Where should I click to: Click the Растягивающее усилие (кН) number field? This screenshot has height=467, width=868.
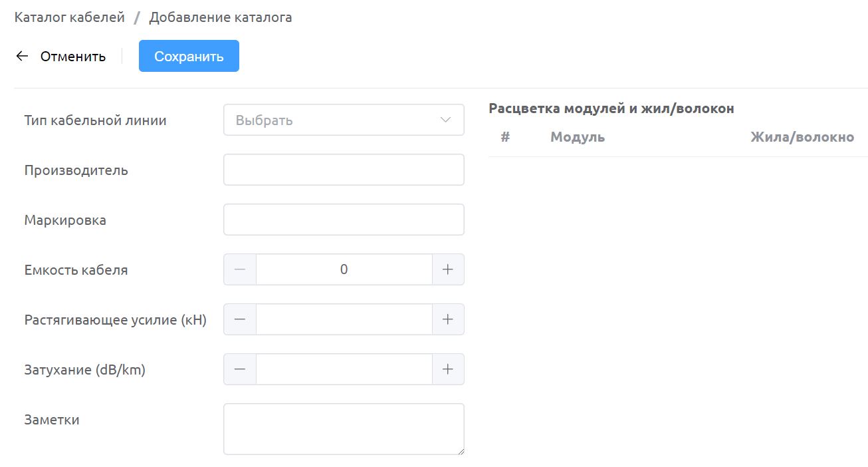coord(344,319)
